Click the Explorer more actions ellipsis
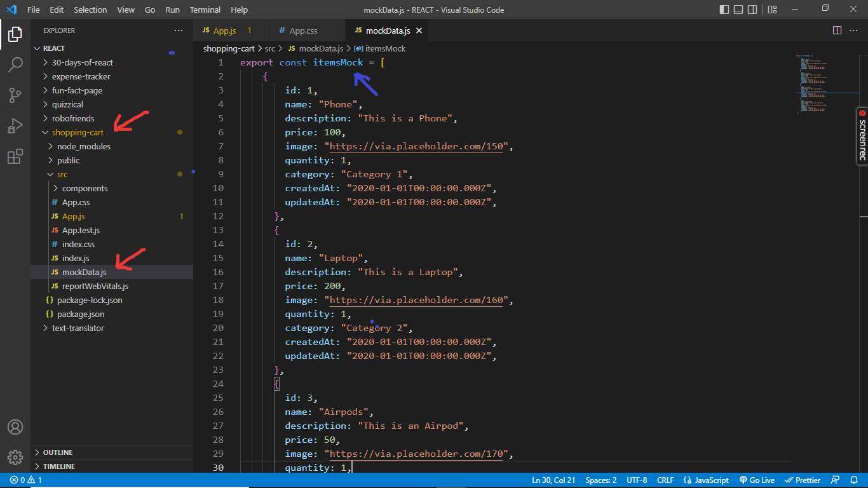This screenshot has height=488, width=868. (x=178, y=30)
